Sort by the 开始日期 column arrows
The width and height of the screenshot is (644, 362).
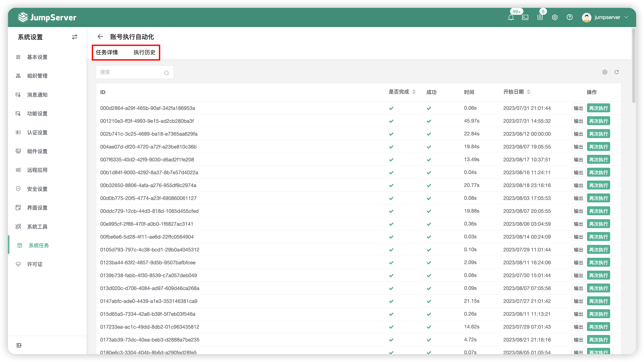pyautogui.click(x=529, y=92)
